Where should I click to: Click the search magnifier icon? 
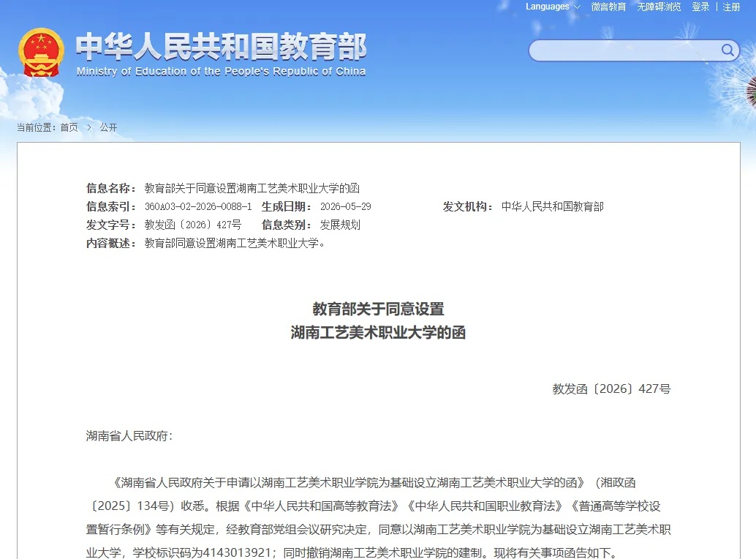(727, 50)
